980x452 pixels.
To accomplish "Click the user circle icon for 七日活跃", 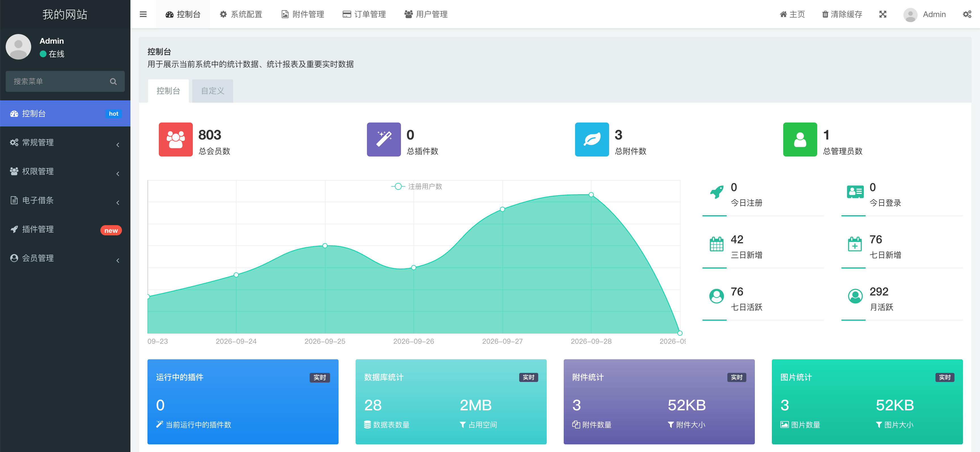I will point(716,296).
